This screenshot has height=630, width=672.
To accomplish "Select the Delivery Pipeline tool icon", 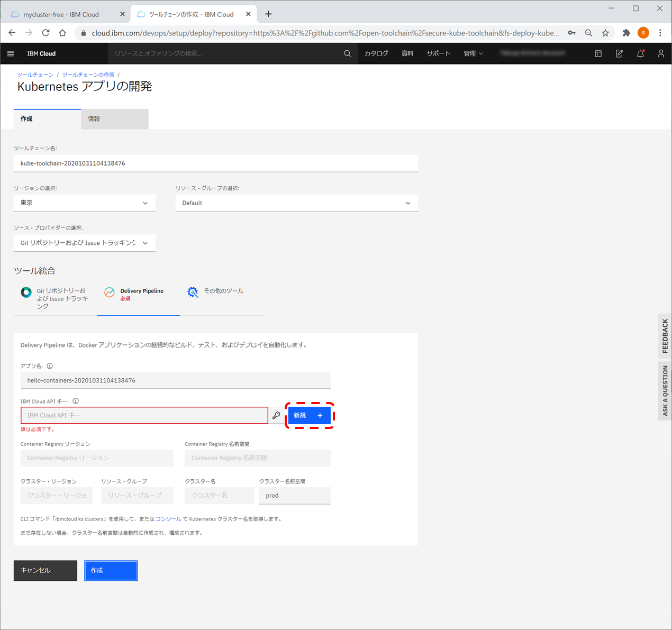I will tap(110, 293).
